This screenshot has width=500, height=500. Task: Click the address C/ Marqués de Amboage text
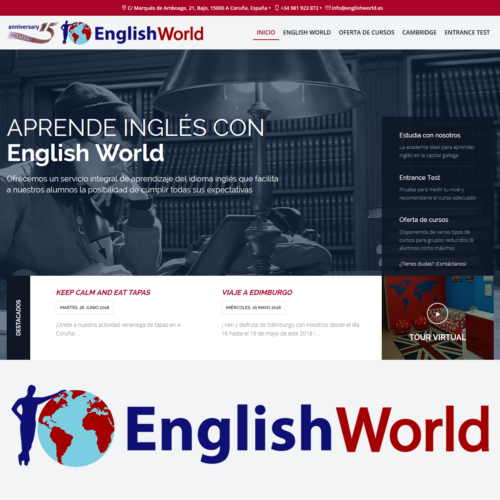coord(197,8)
